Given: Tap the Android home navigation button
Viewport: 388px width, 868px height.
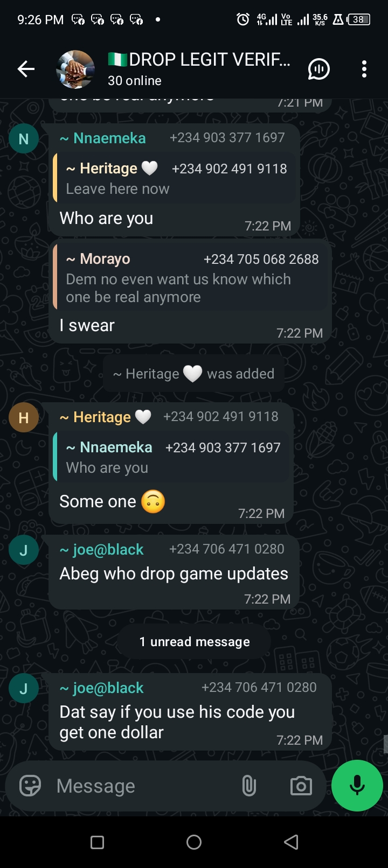Looking at the screenshot, I should pyautogui.click(x=194, y=842).
